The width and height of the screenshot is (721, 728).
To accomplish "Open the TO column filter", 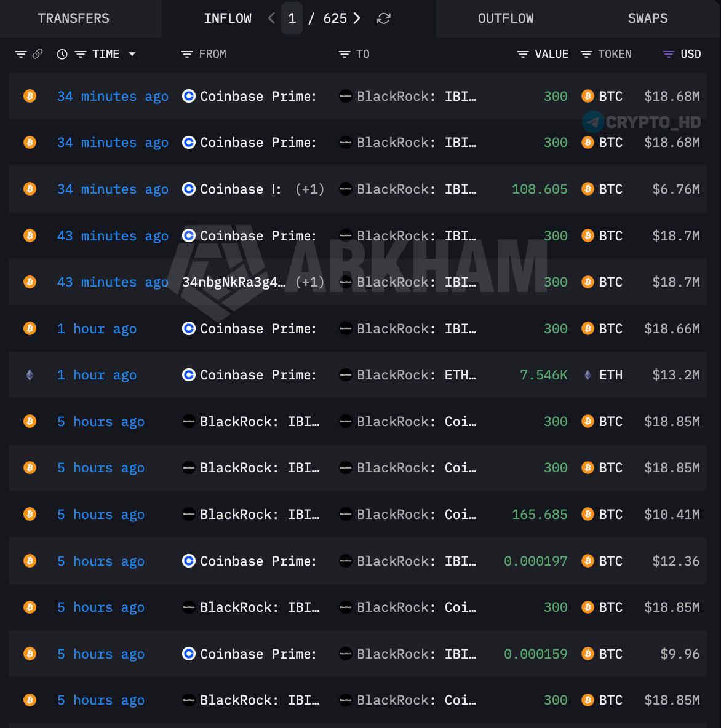I will coord(345,54).
